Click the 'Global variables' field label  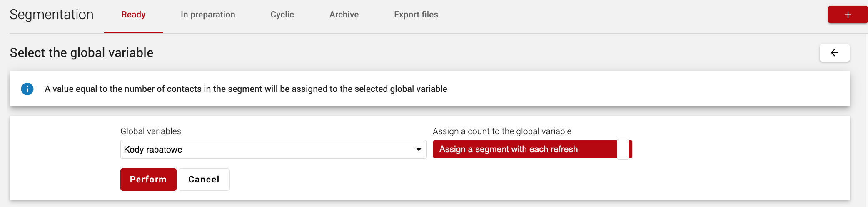coord(151,131)
